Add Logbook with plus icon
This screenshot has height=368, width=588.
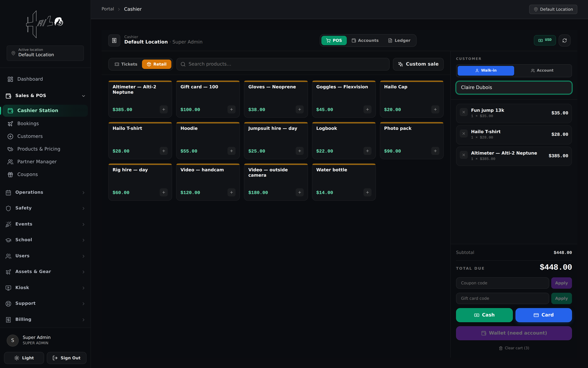(367, 151)
